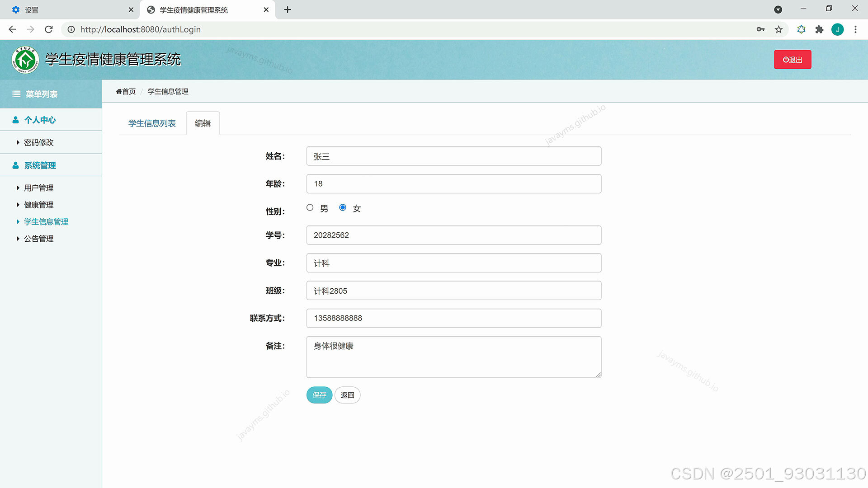Screen dimensions: 868x488
Task: Click the browser address bar URL
Action: coord(141,29)
